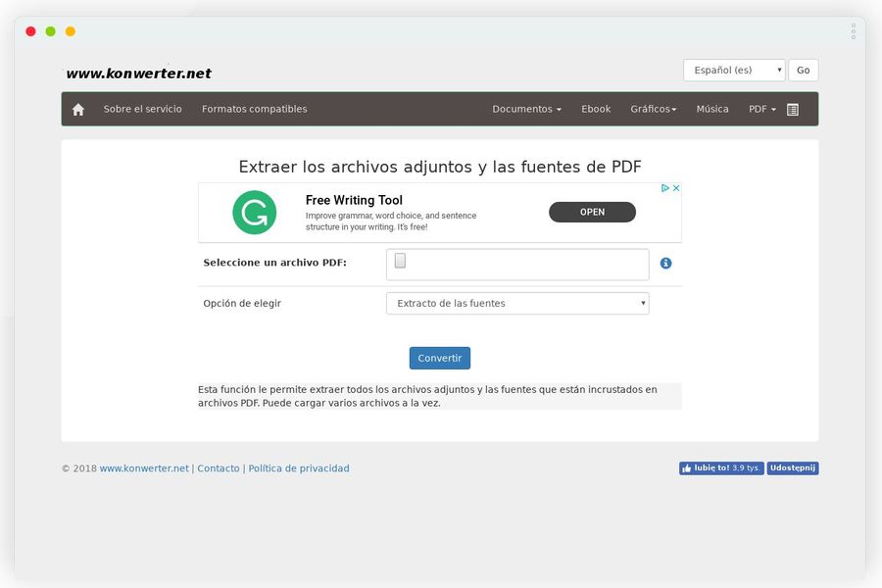Close the ad with the X icon
Viewport: 882px width, 588px height.
point(676,188)
